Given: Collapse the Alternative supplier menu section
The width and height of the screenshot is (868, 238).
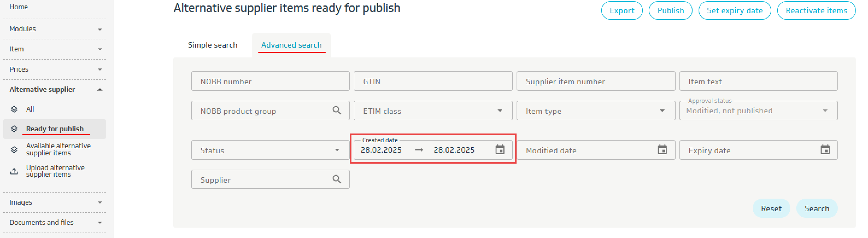Looking at the screenshot, I should click(100, 89).
